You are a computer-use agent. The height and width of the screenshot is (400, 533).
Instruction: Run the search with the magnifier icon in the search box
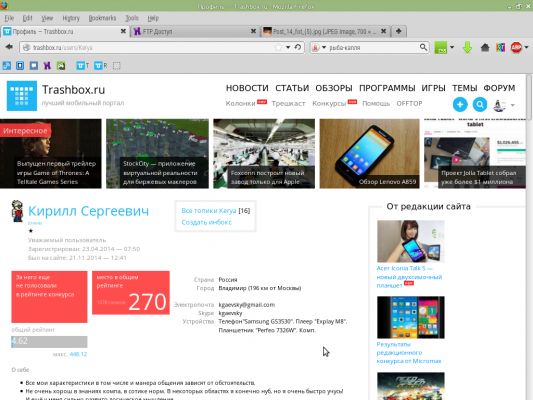pyautogui.click(x=423, y=47)
